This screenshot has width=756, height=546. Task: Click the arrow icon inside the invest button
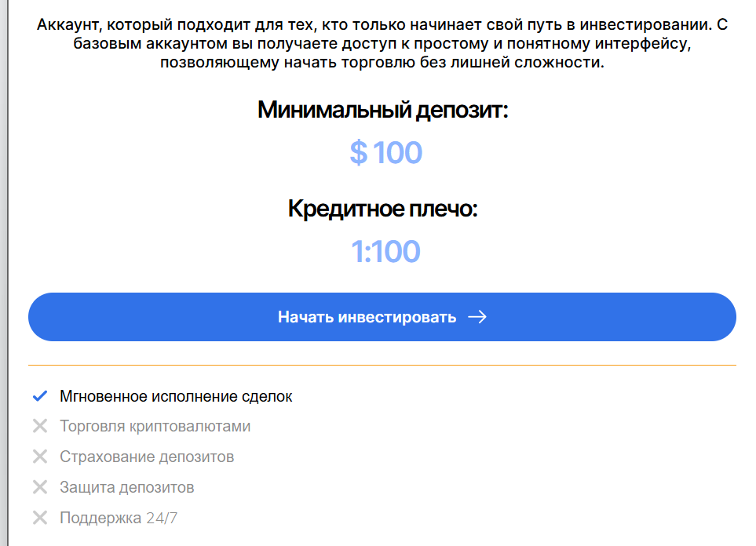tap(477, 317)
